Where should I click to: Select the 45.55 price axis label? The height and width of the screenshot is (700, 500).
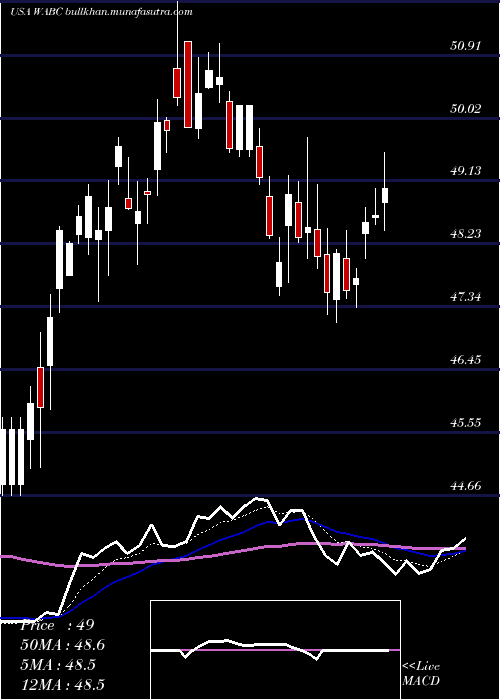[x=466, y=422]
